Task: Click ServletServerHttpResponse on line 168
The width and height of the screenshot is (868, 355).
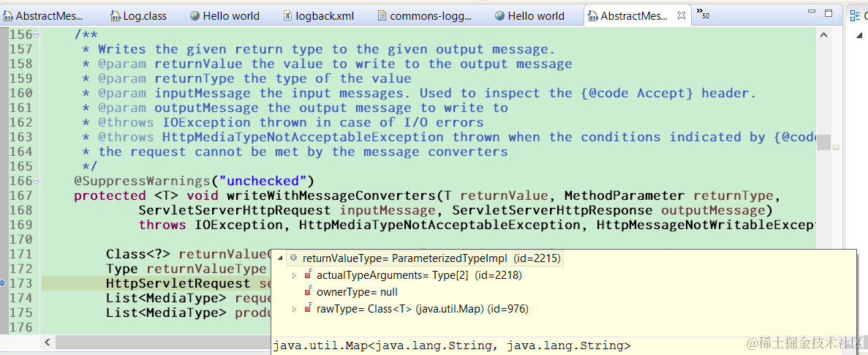Action: (552, 211)
